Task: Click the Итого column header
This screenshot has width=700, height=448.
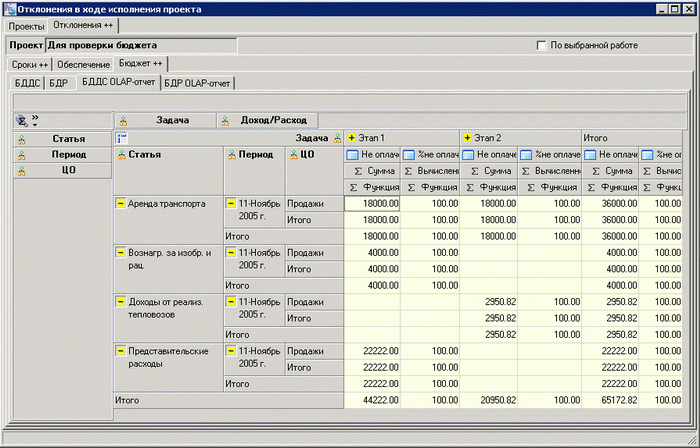Action: click(x=632, y=138)
